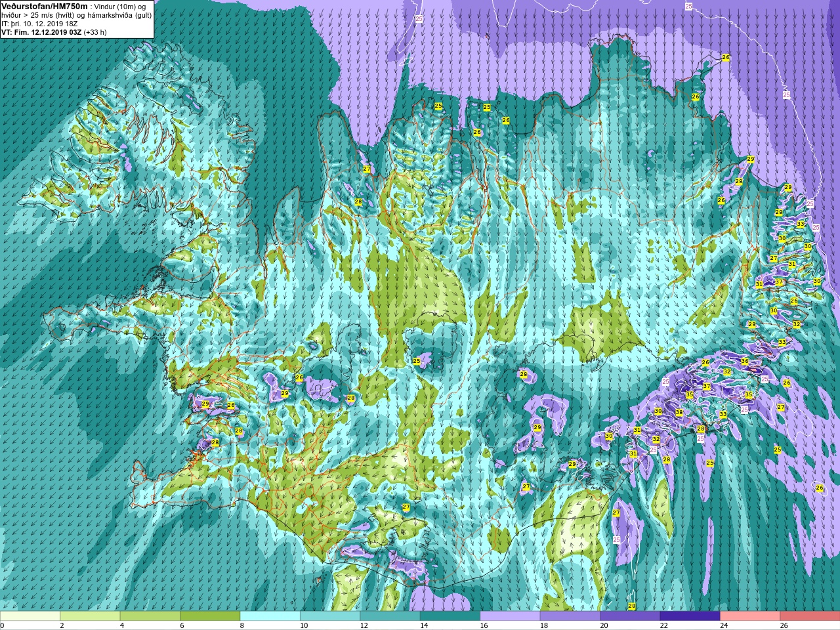Viewport: 840px width, 630px height.
Task: Pick the medium purple 18–20 legend swatch
Action: click(570, 616)
